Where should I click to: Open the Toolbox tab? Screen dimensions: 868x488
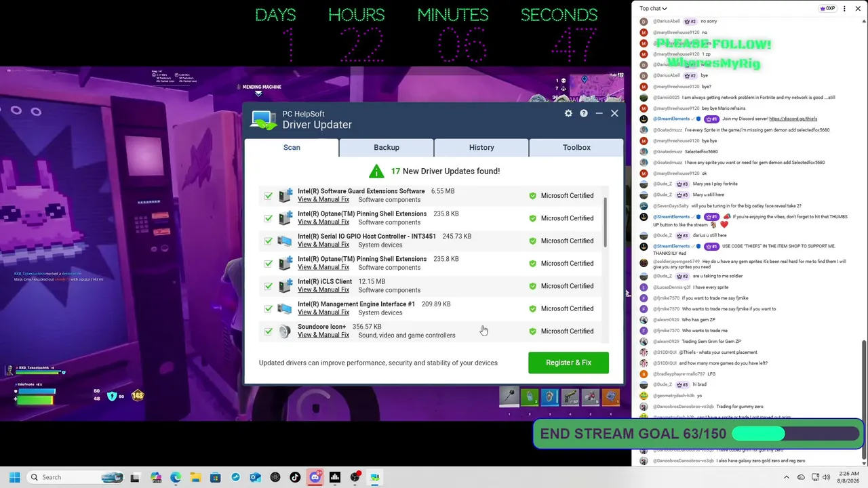[x=576, y=147]
